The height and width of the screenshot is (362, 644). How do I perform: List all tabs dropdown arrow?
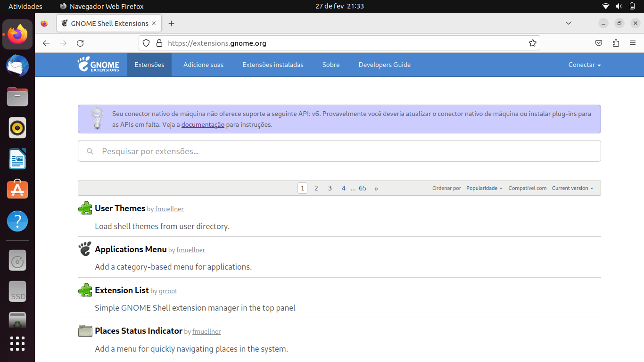coord(569,23)
